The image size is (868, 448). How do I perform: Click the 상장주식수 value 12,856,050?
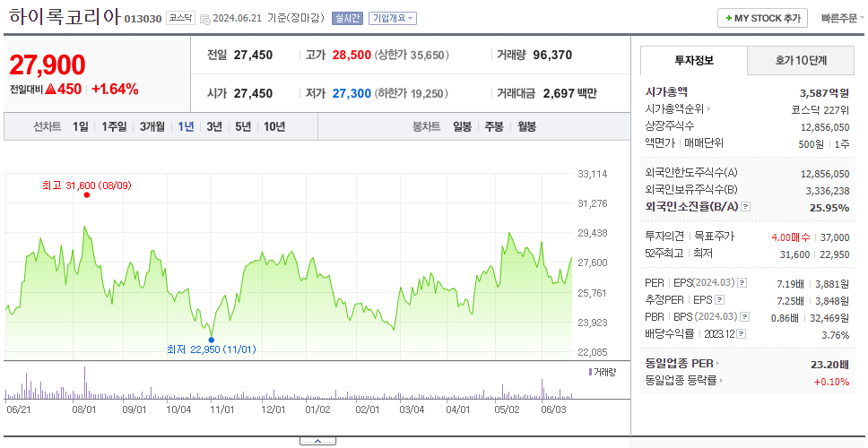pos(825,127)
